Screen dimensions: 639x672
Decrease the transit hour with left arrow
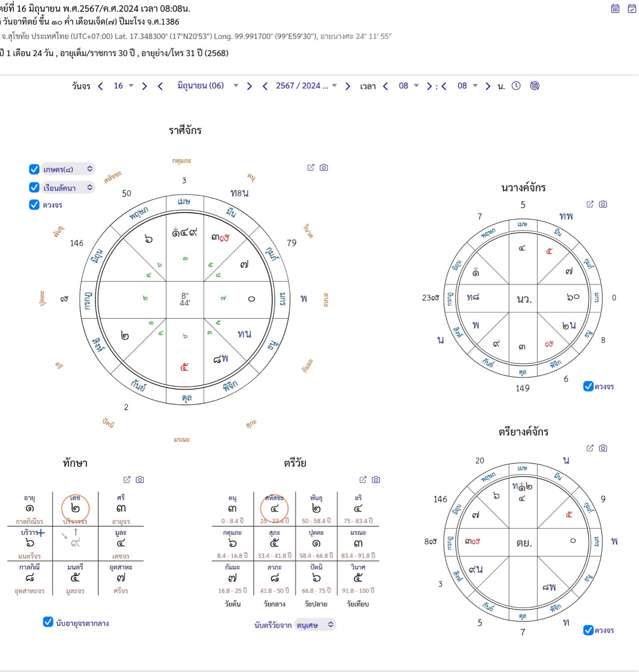(385, 86)
